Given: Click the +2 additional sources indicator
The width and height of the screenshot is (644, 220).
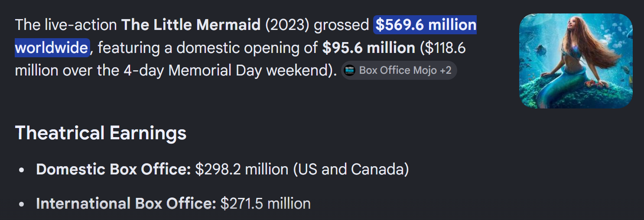Looking at the screenshot, I should 446,70.
